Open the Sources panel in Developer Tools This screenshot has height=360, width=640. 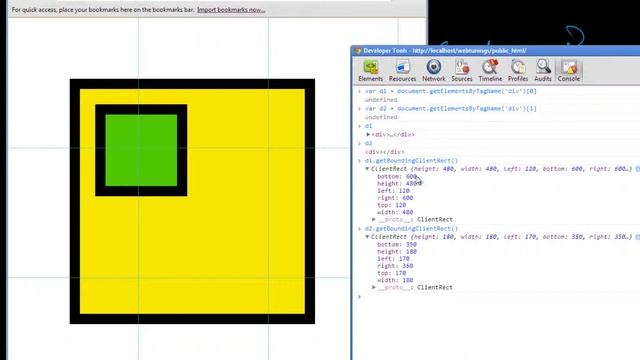(462, 71)
